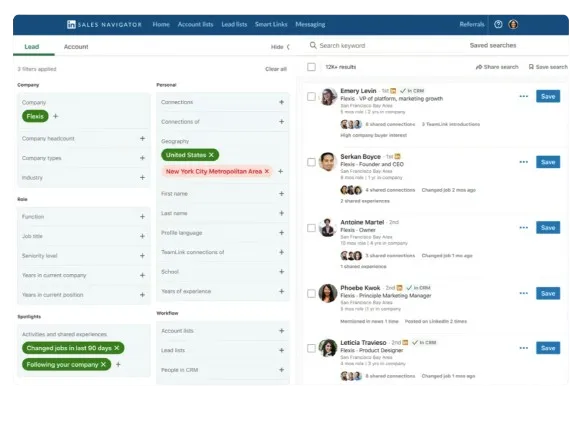
Task: Click the search magnifier icon
Action: click(x=313, y=45)
